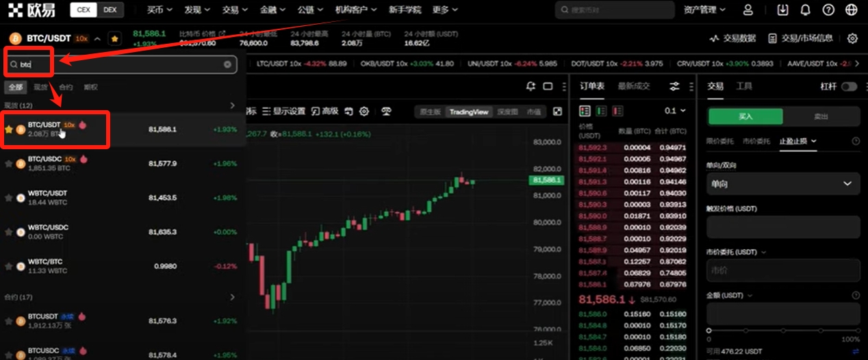This screenshot has height=360, width=868.
Task: Open the download app icon
Action: point(783,10)
